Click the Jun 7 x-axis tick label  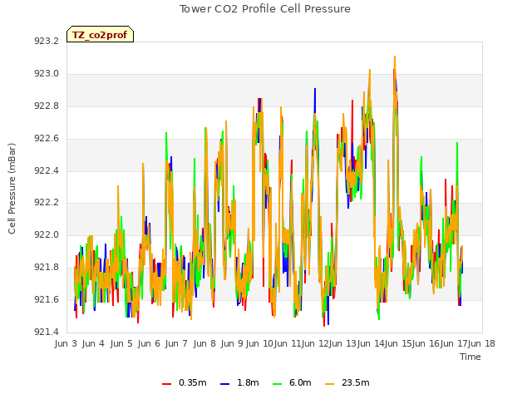(176, 343)
